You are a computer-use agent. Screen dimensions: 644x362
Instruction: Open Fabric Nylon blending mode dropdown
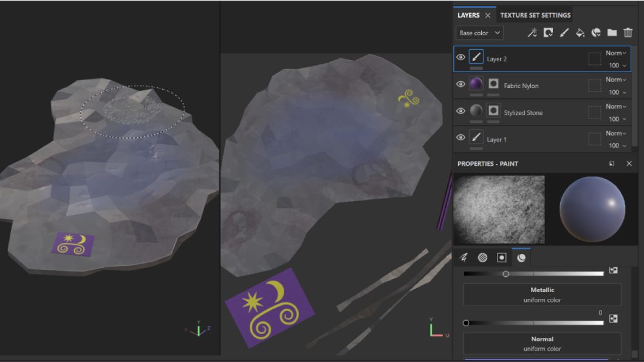click(615, 80)
